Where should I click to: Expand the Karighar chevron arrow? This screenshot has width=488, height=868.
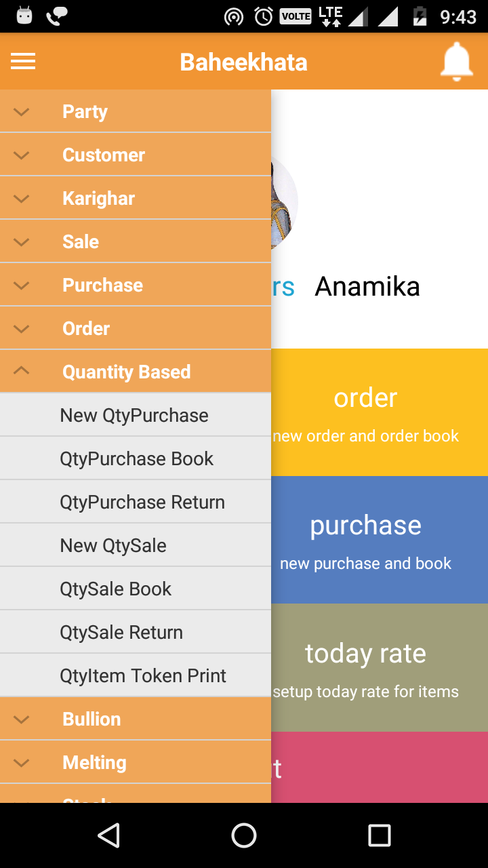coord(22,199)
